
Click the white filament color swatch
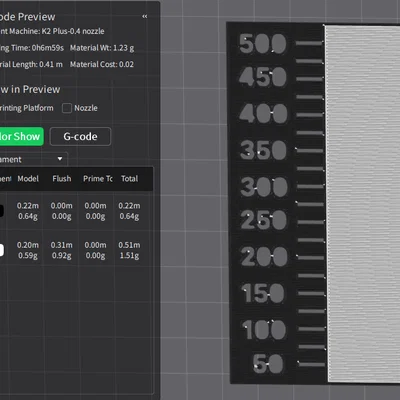click(1, 250)
